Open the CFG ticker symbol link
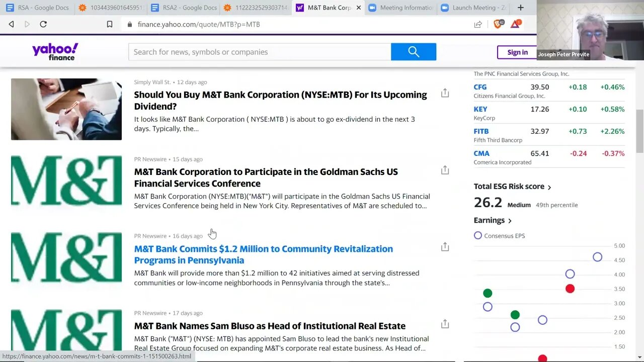The height and width of the screenshot is (362, 644). coord(480,87)
